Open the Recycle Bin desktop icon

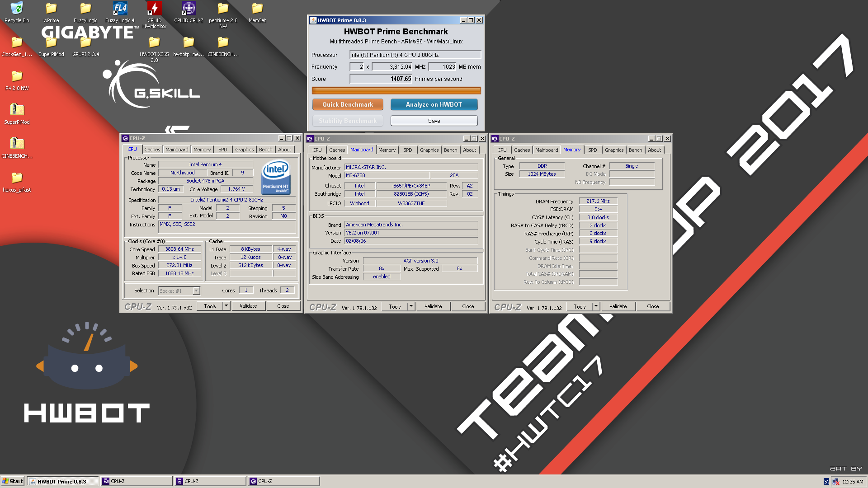[17, 12]
